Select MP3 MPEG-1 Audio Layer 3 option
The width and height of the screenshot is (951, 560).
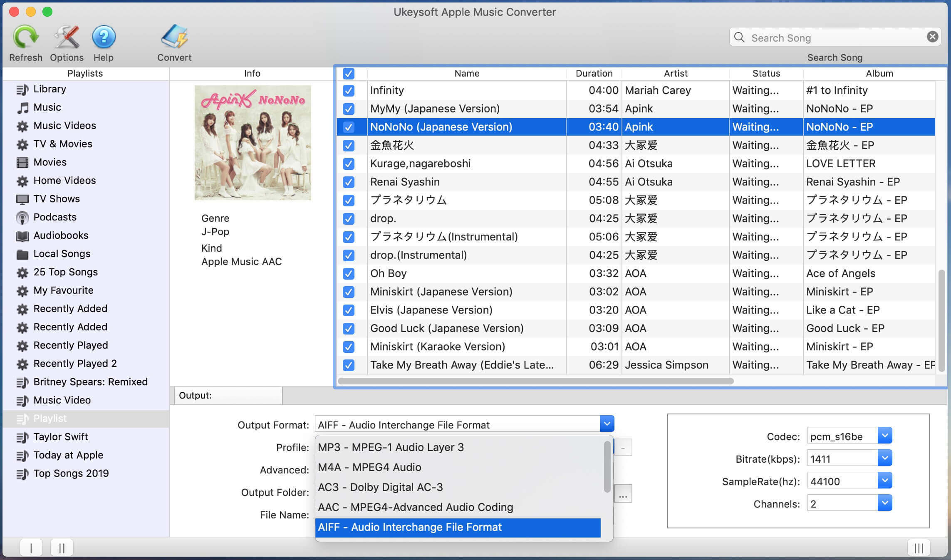pyautogui.click(x=458, y=447)
